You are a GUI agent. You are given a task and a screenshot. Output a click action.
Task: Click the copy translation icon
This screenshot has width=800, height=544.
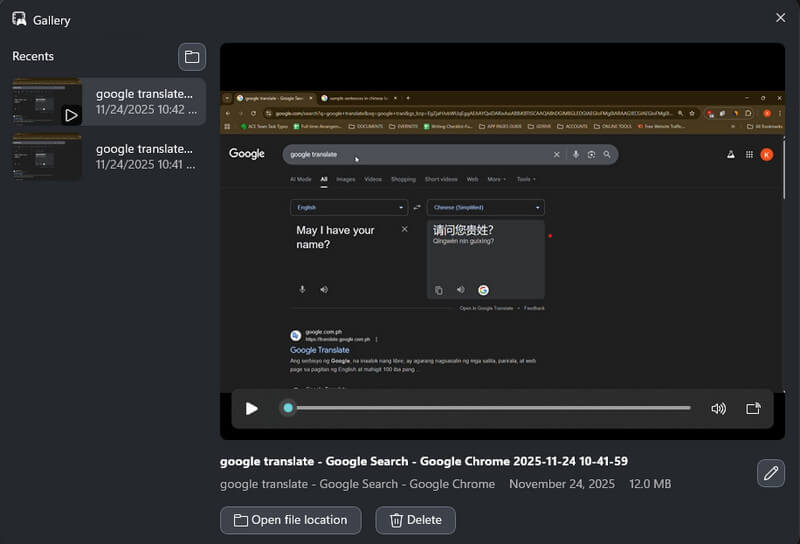(x=439, y=290)
